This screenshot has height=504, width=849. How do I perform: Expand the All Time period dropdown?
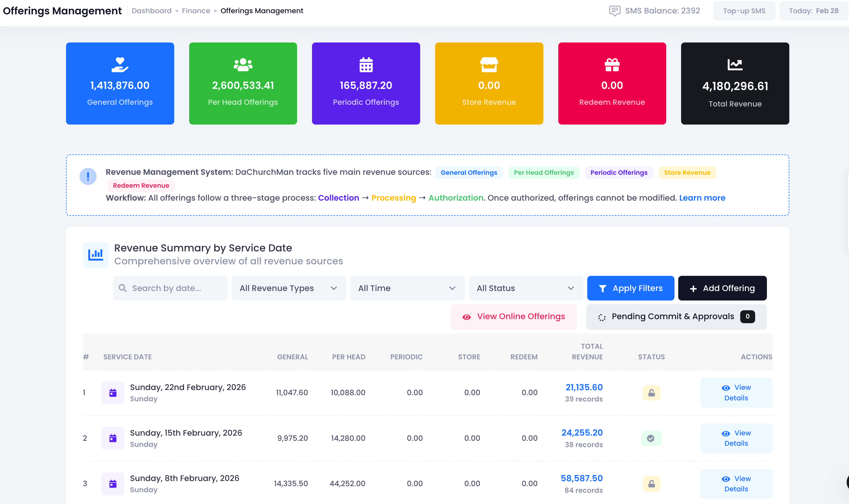407,288
